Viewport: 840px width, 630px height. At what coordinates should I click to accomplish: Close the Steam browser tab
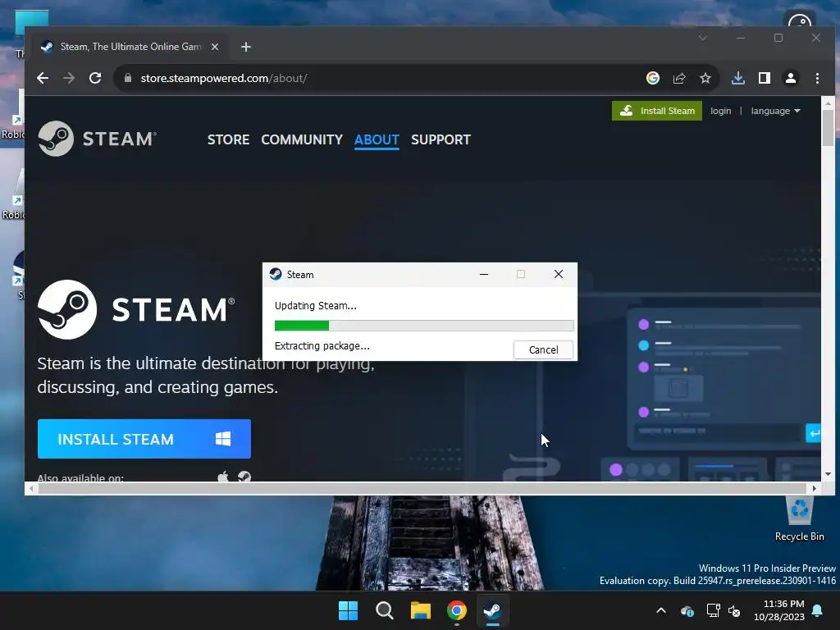click(215, 47)
